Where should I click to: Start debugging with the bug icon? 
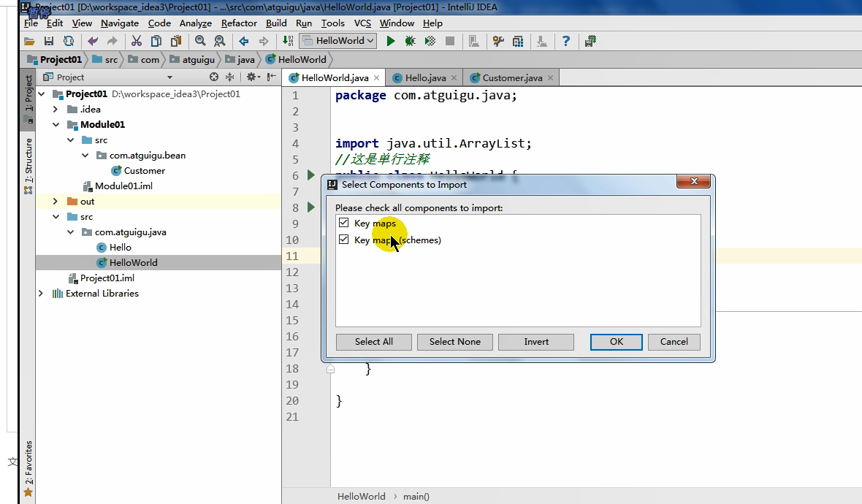point(410,41)
